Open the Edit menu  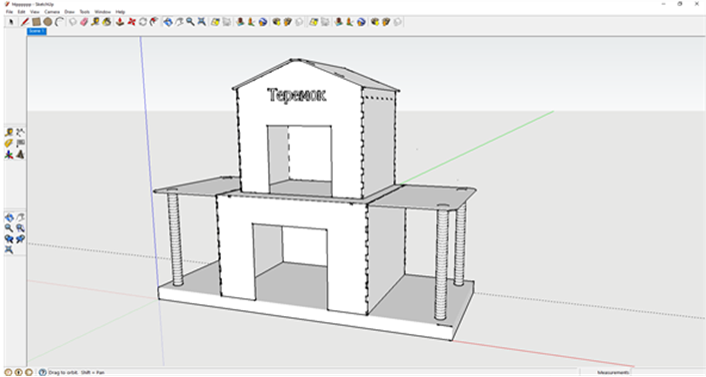pyautogui.click(x=21, y=12)
